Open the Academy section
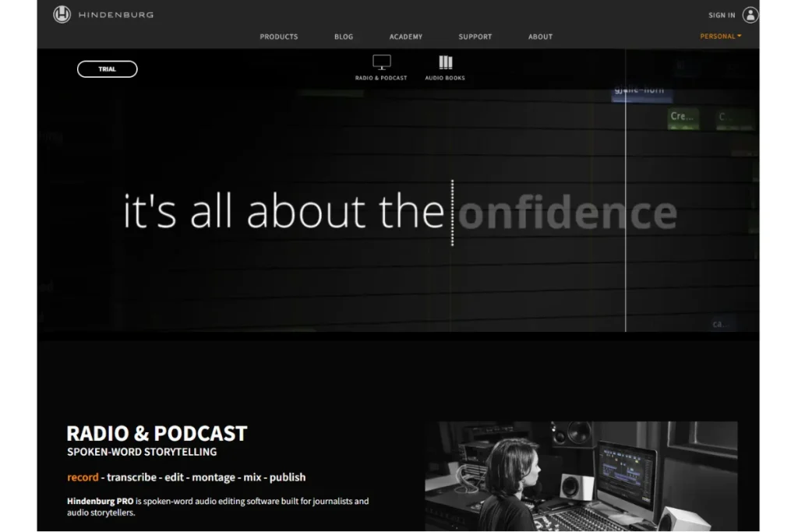 (x=405, y=37)
